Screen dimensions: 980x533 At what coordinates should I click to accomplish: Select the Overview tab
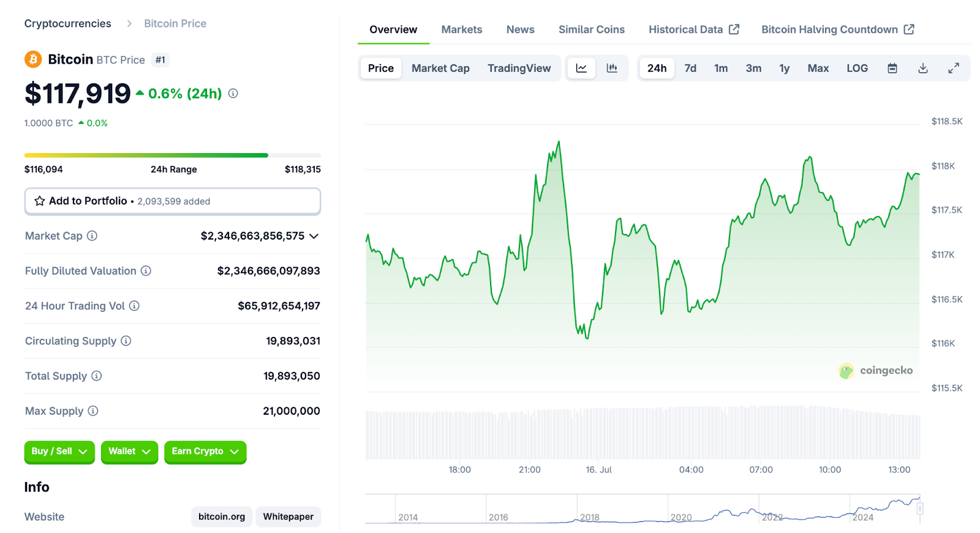[393, 29]
